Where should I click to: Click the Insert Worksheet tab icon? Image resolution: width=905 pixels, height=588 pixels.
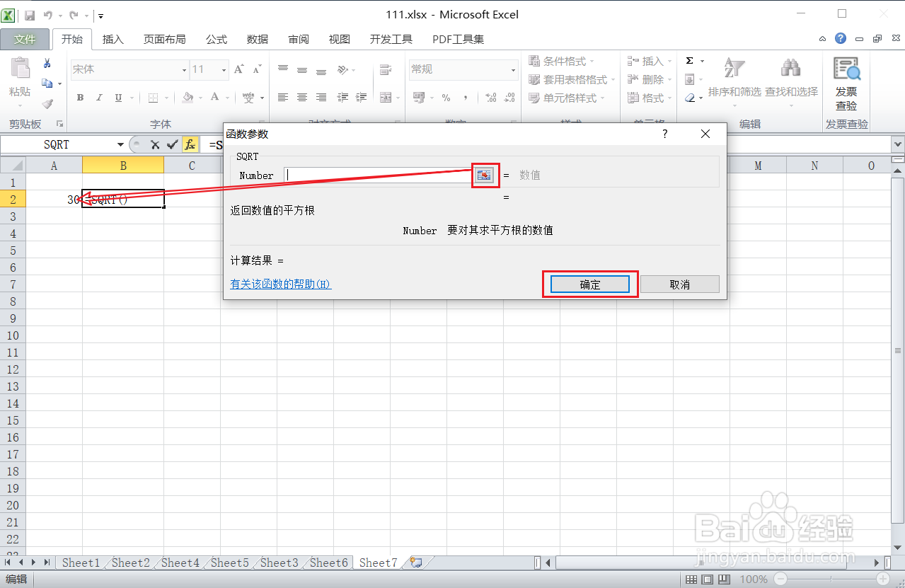(x=416, y=563)
